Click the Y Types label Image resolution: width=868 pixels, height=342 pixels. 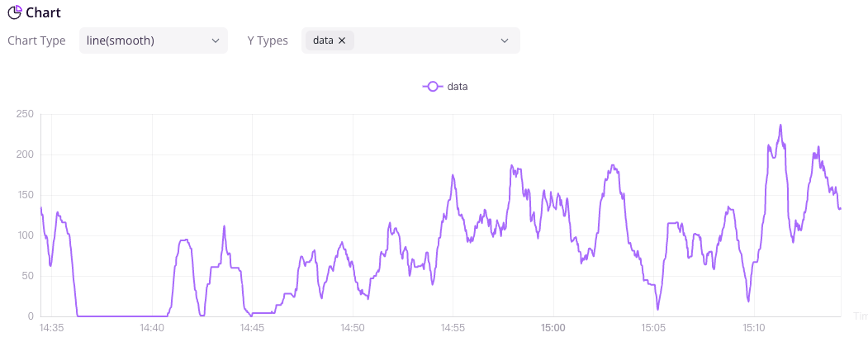268,40
